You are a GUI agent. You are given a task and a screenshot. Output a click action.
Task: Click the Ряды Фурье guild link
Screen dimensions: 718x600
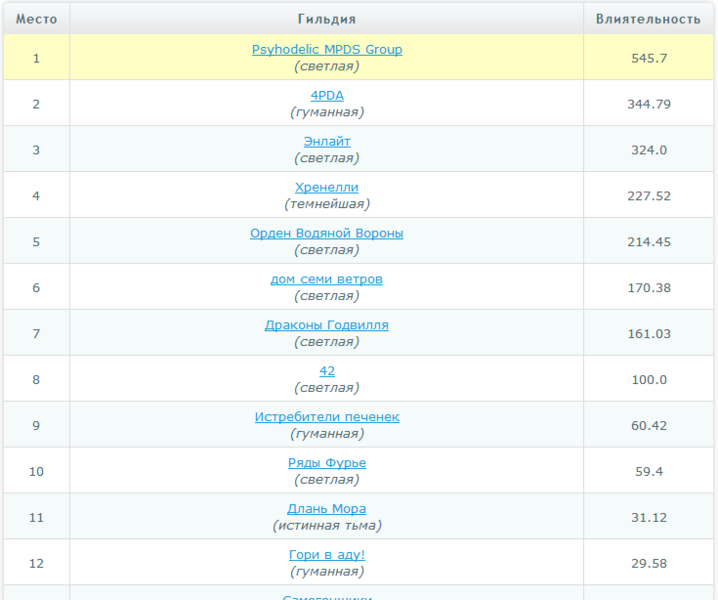[326, 464]
